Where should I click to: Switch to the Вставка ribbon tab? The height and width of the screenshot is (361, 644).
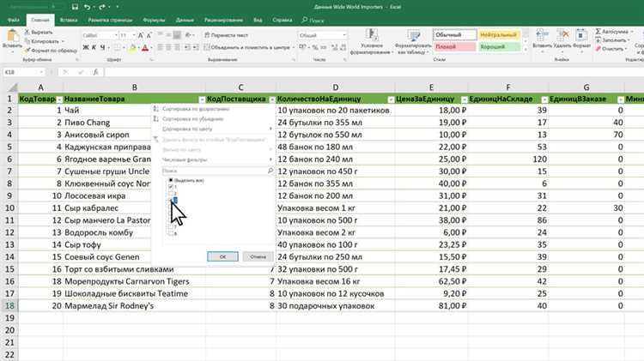tap(68, 20)
